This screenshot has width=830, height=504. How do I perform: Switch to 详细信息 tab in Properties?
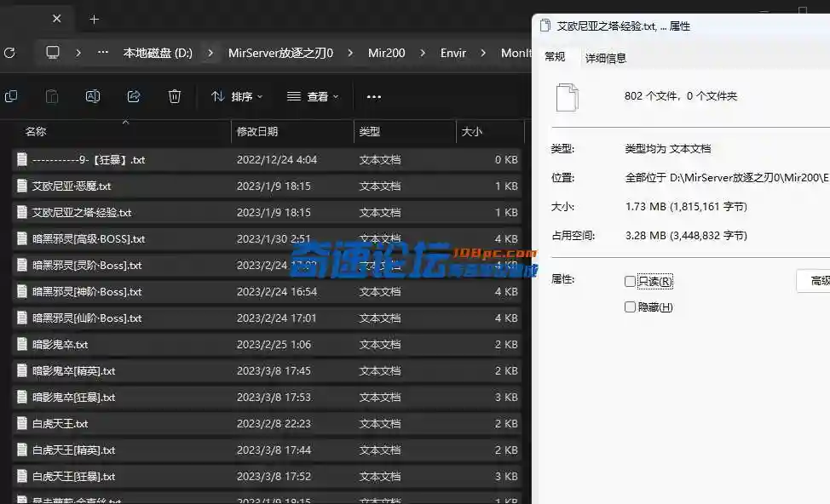click(x=606, y=58)
